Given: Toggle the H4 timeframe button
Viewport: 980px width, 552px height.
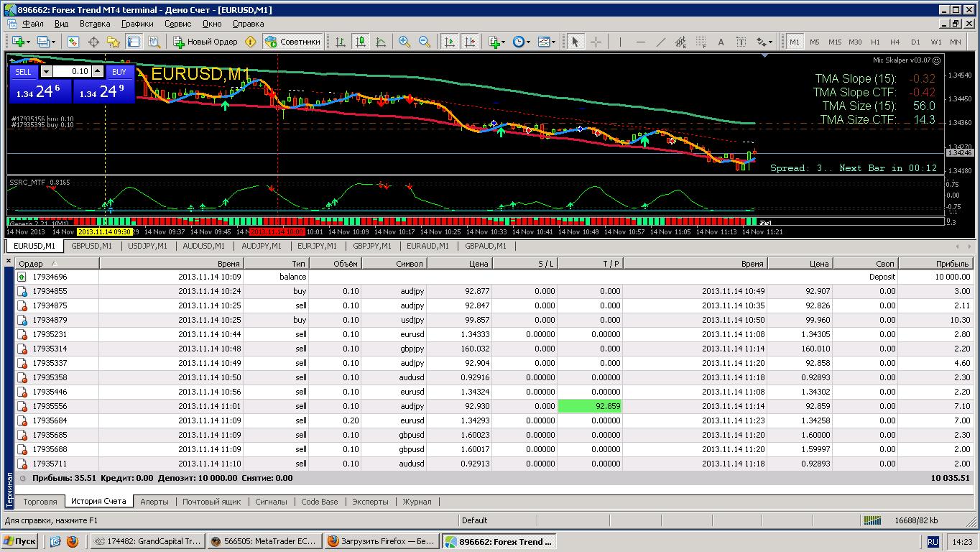Looking at the screenshot, I should tap(895, 42).
